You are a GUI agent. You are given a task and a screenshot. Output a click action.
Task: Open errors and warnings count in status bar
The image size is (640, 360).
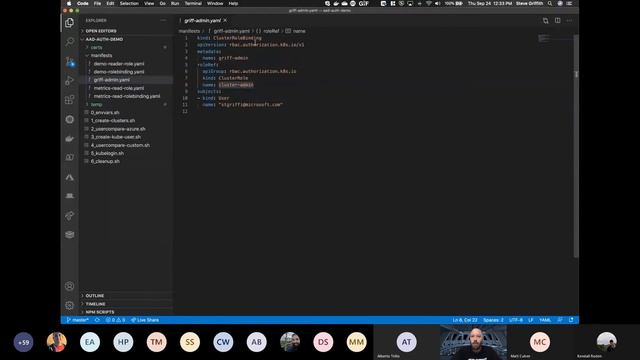tap(116, 320)
